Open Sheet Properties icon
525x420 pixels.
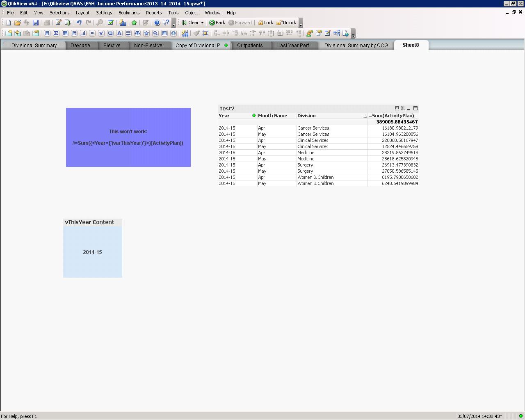36,33
